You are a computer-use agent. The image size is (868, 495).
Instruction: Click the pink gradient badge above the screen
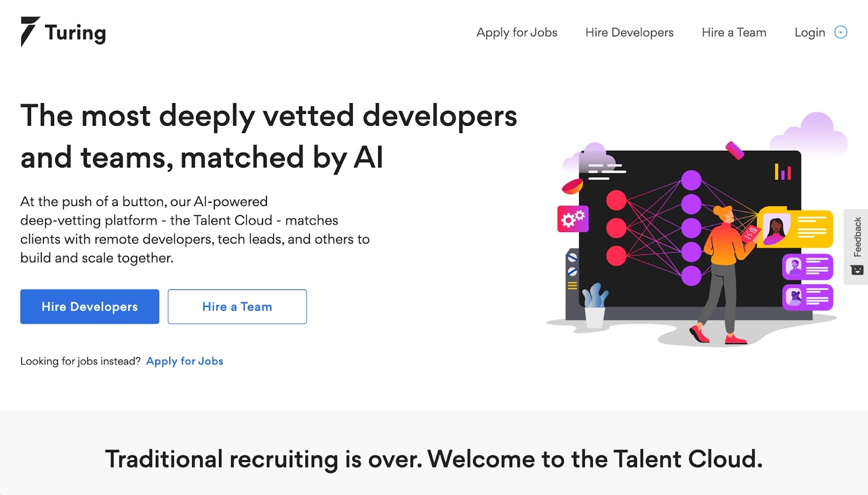click(x=734, y=152)
